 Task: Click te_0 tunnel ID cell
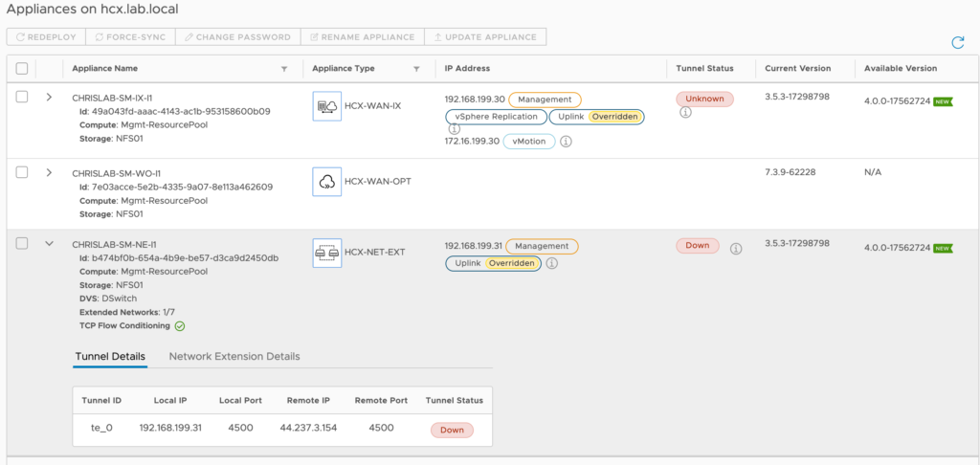(x=101, y=430)
